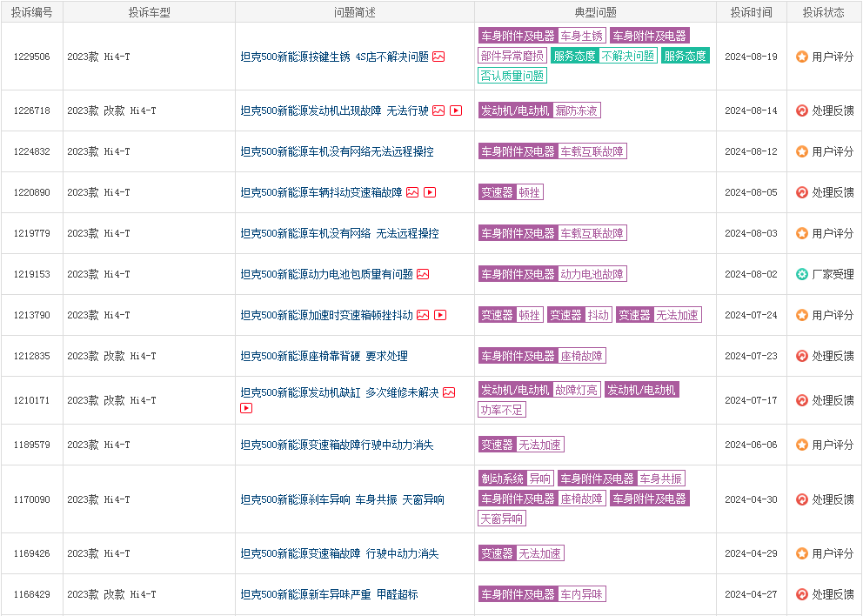Screen dimensions: 863x616
Task: Click the 否认质量问题 tag
Action: click(x=512, y=76)
